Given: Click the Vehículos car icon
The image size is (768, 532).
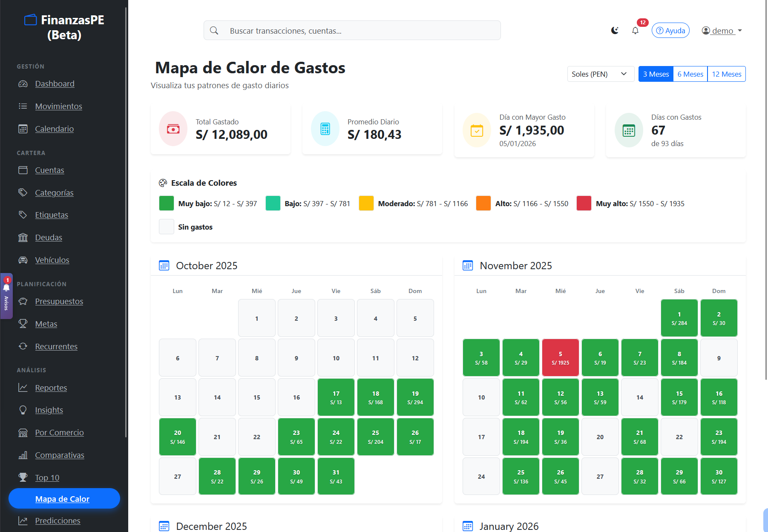Looking at the screenshot, I should [x=23, y=260].
